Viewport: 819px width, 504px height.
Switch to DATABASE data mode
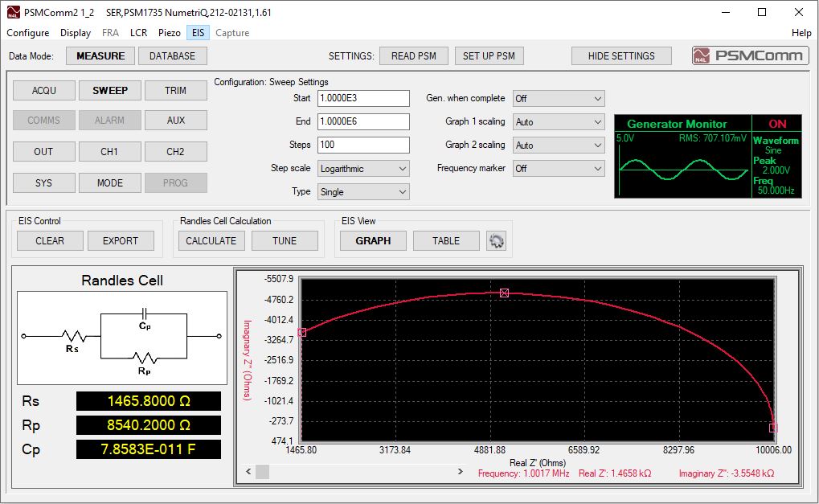click(172, 55)
